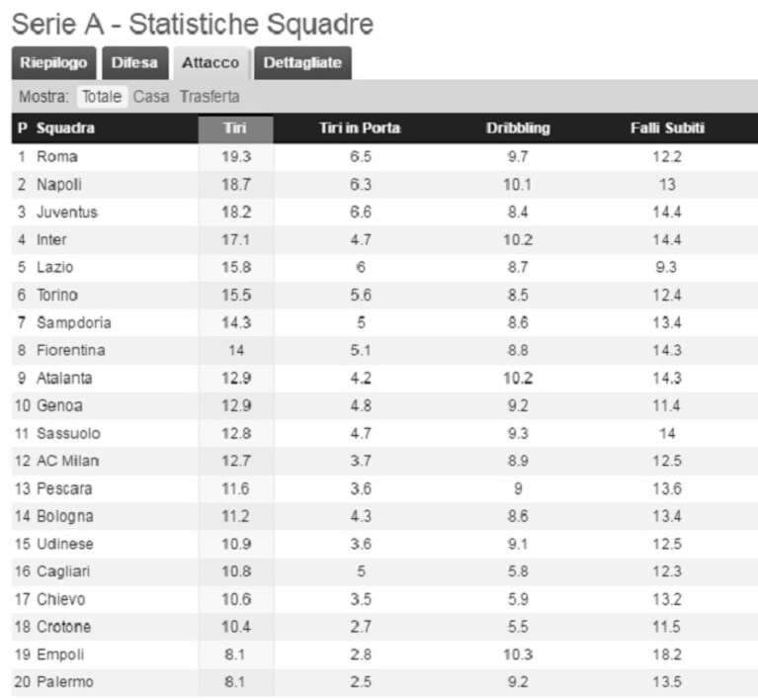This screenshot has height=700, width=758.
Task: Open the AC Milan team link
Action: [x=68, y=461]
